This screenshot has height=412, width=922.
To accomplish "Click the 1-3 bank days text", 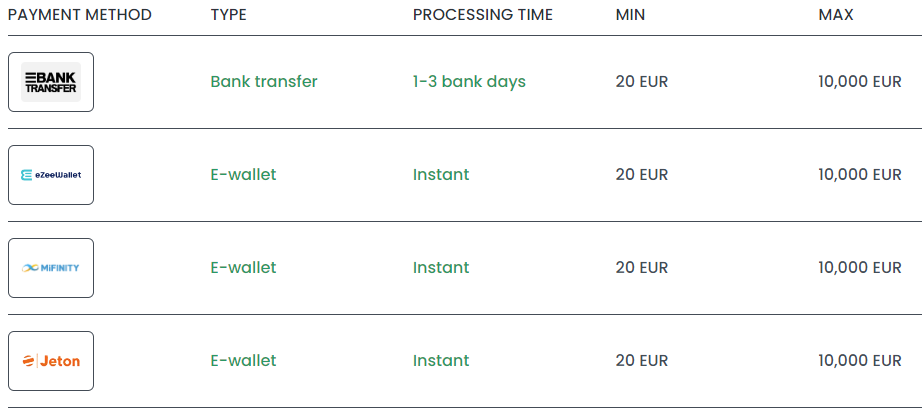I will [x=469, y=82].
